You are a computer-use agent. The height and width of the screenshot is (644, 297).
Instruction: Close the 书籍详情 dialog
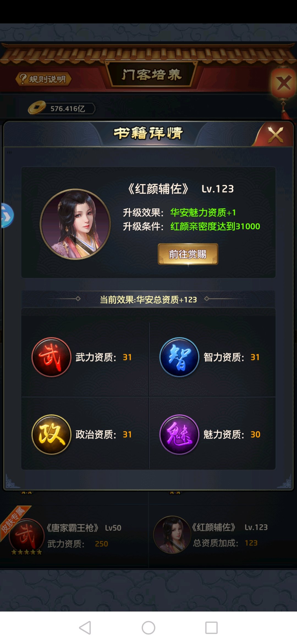(x=275, y=135)
